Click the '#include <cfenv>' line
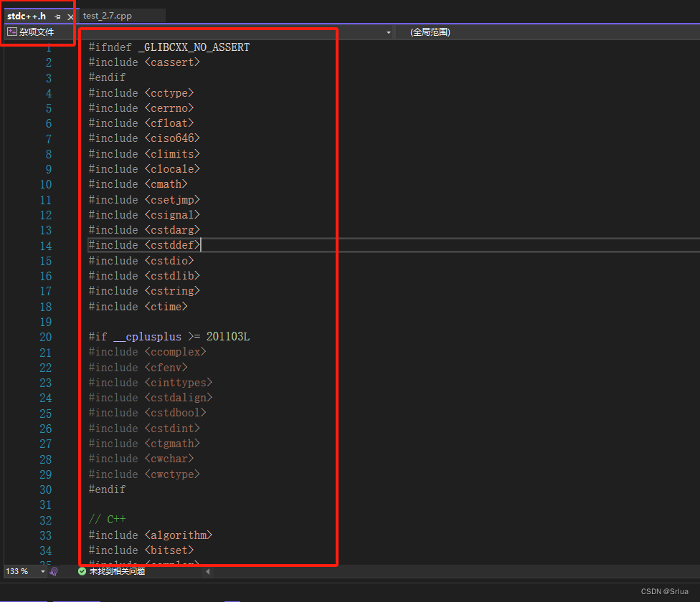 (138, 367)
